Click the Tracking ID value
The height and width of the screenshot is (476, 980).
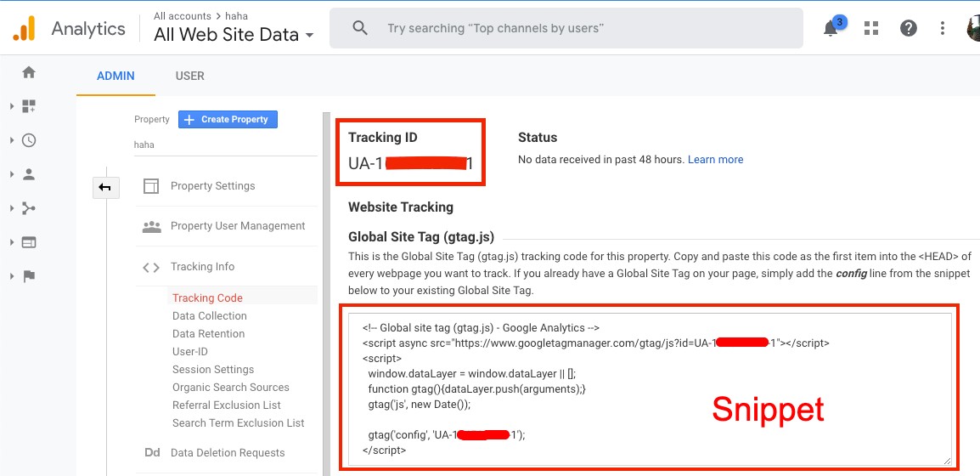(x=411, y=164)
